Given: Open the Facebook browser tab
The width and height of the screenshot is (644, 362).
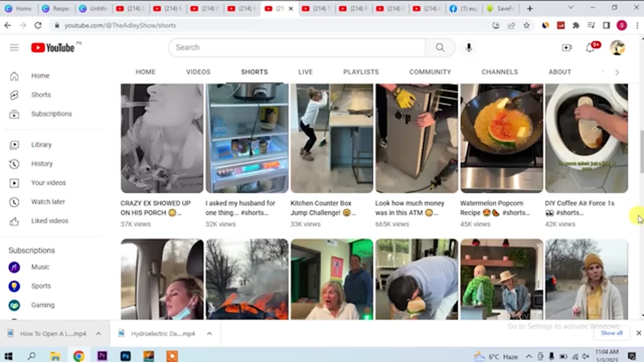Looking at the screenshot, I should click(463, 9).
